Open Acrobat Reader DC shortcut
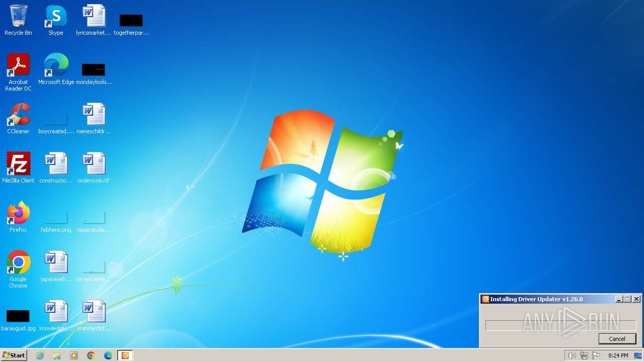The width and height of the screenshot is (644, 362). point(18,72)
